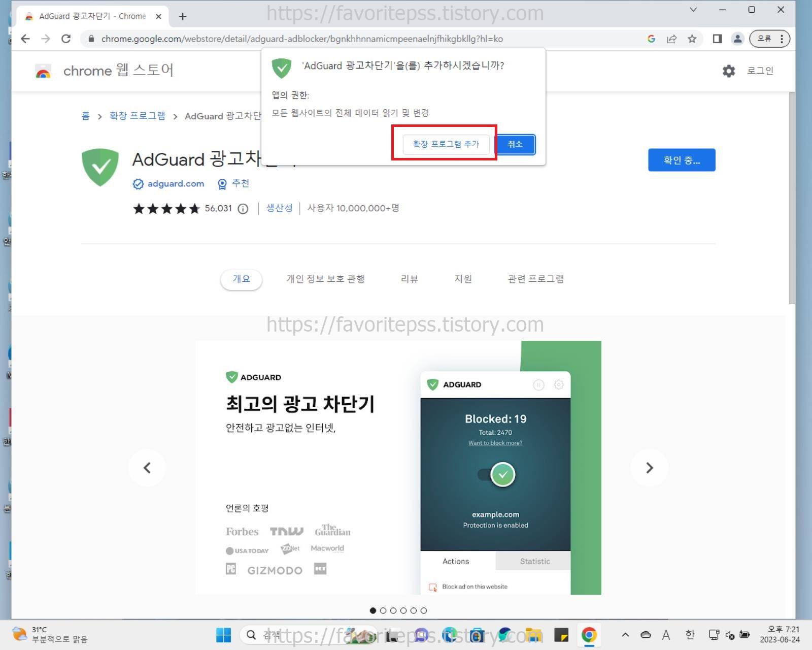Open the browser side panel icon
Viewport: 812px width, 650px height.
(717, 39)
